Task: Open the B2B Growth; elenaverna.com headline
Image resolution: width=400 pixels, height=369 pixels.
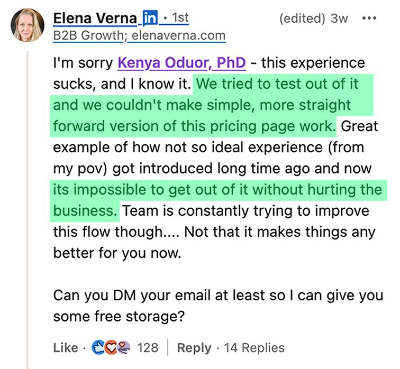Action: [x=139, y=35]
